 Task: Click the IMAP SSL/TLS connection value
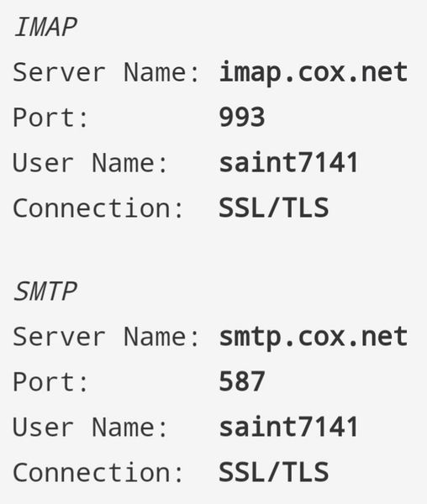(274, 208)
